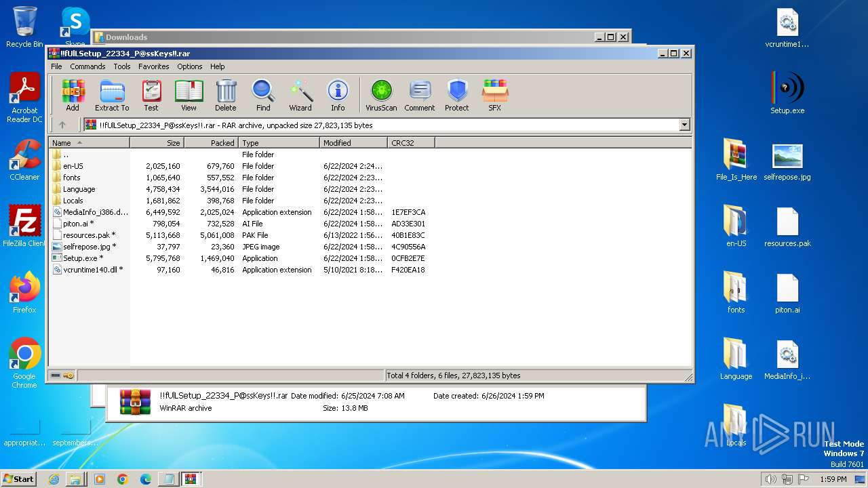Select Setup.exe desktop icon

point(787,94)
